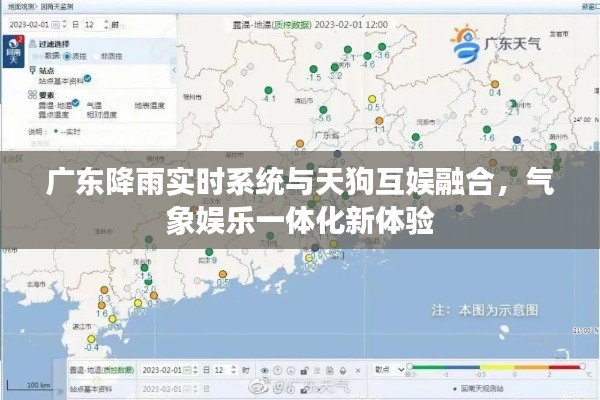The height and width of the screenshot is (400, 600).
Task: Enable the 气温 element option
Action: click(94, 105)
